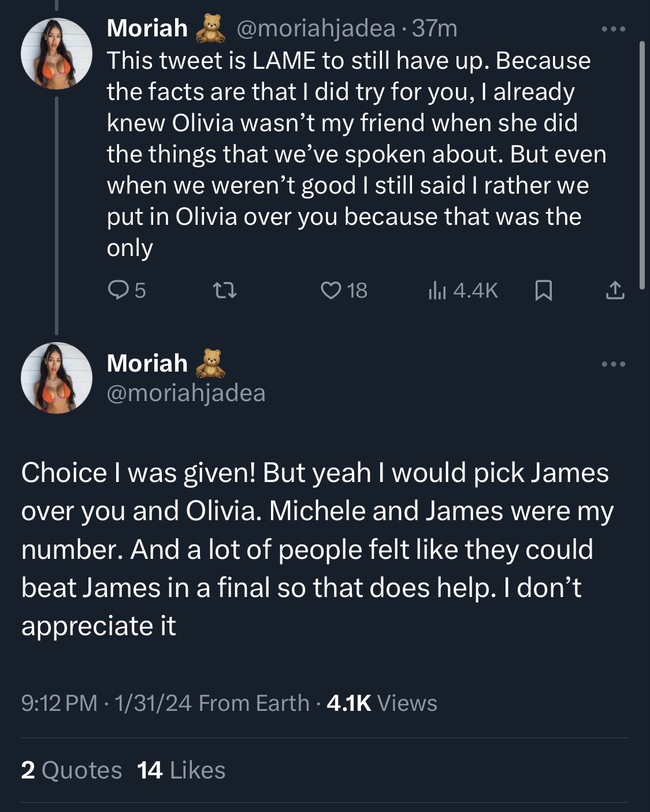Image resolution: width=650 pixels, height=812 pixels.
Task: Share the top tweet
Action: [615, 290]
